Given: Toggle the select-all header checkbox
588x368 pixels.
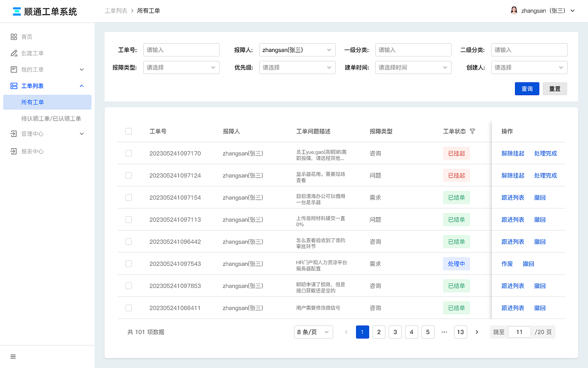Looking at the screenshot, I should pyautogui.click(x=129, y=132).
